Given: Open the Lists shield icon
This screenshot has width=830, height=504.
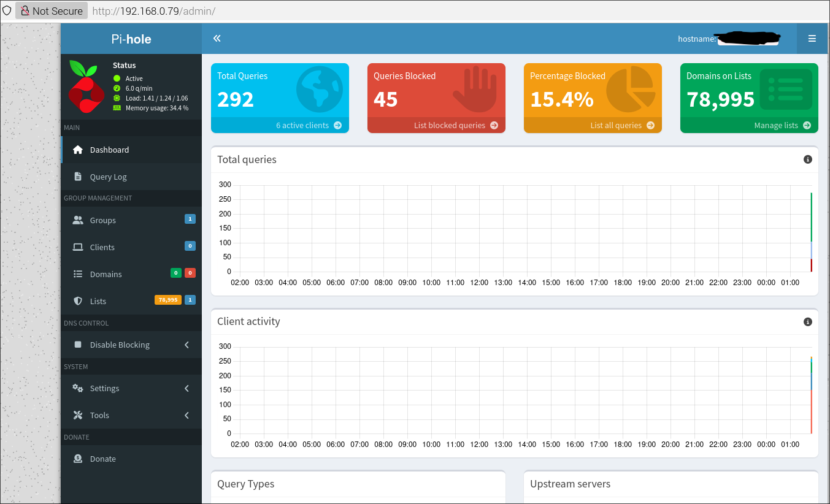Looking at the screenshot, I should (x=77, y=300).
